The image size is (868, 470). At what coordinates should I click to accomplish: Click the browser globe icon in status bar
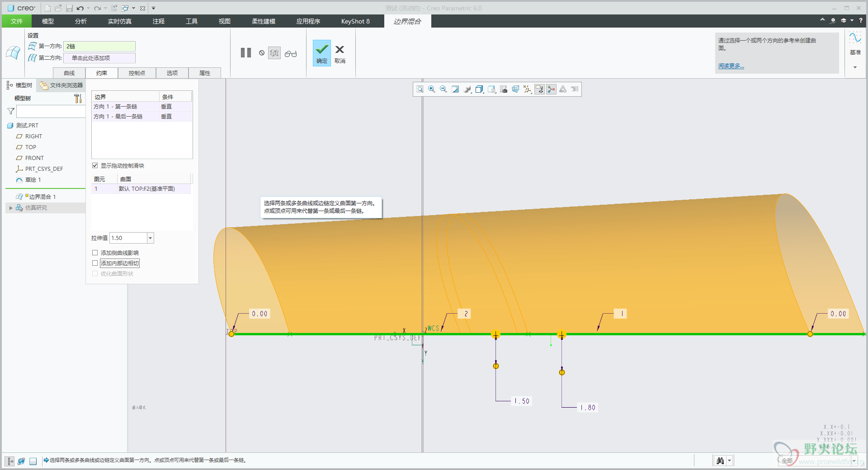pos(21,461)
